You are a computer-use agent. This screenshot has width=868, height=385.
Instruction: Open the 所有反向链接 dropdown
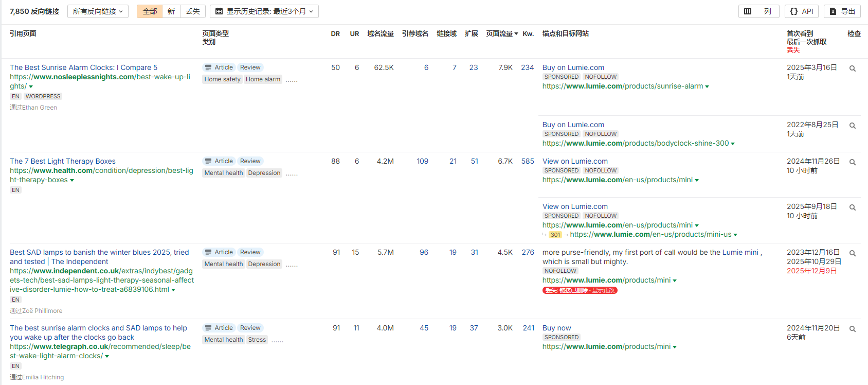click(x=98, y=11)
